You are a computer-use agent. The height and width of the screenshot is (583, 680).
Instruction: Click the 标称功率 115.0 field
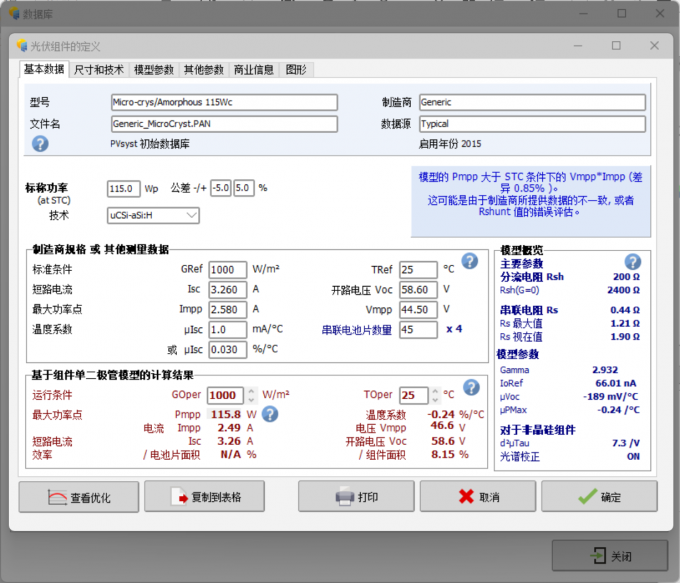point(124,189)
